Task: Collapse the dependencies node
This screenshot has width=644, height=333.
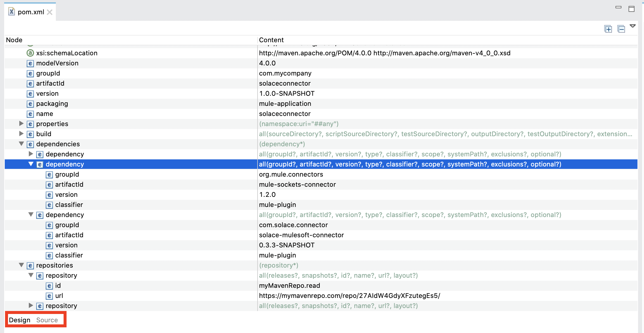Action: pyautogui.click(x=21, y=144)
